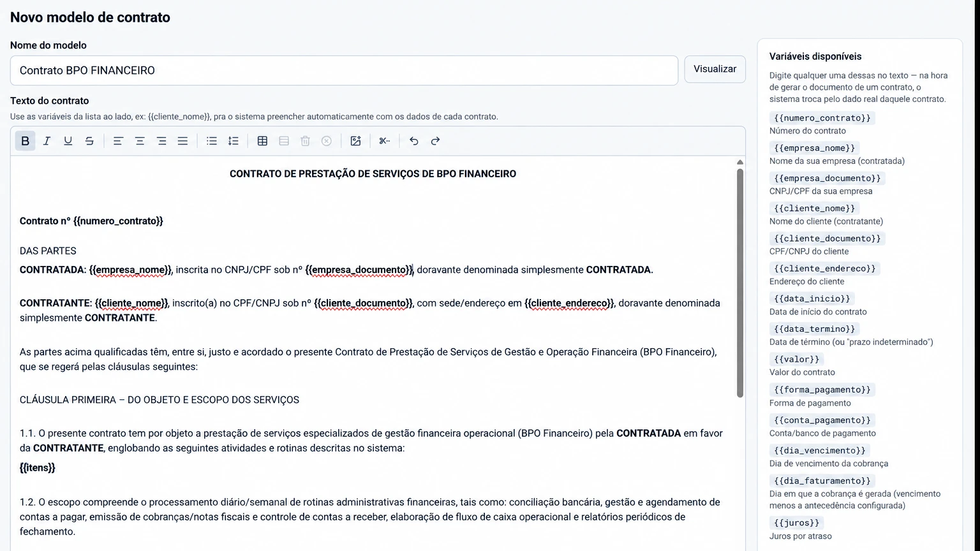Redo the last undone edit
980x551 pixels.
click(435, 141)
